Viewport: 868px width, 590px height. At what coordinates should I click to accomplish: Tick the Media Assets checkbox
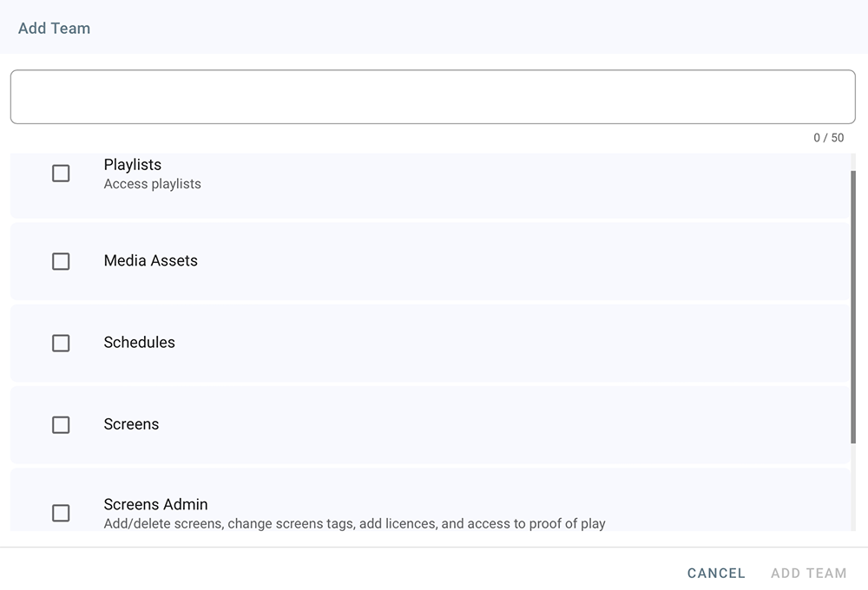[x=61, y=261]
